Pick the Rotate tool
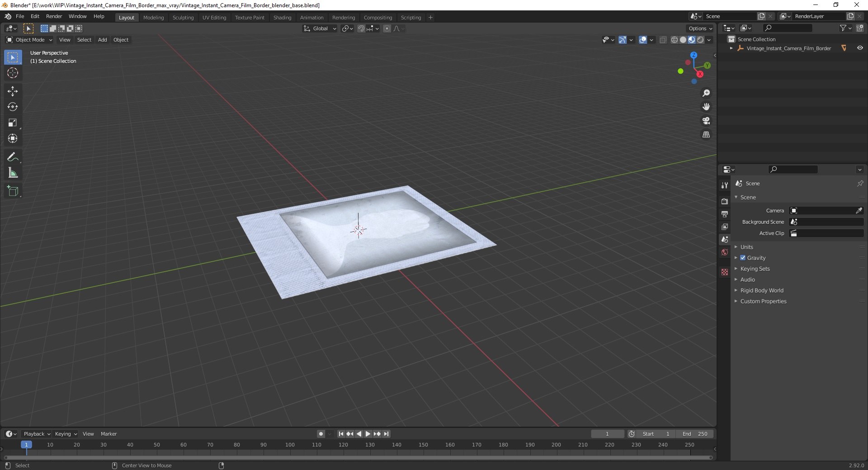Image resolution: width=868 pixels, height=470 pixels. (13, 107)
